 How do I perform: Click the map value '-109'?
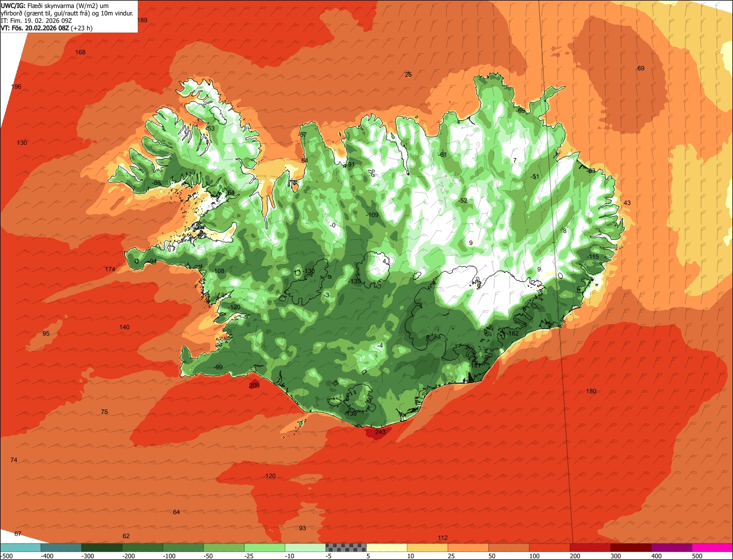(x=372, y=215)
